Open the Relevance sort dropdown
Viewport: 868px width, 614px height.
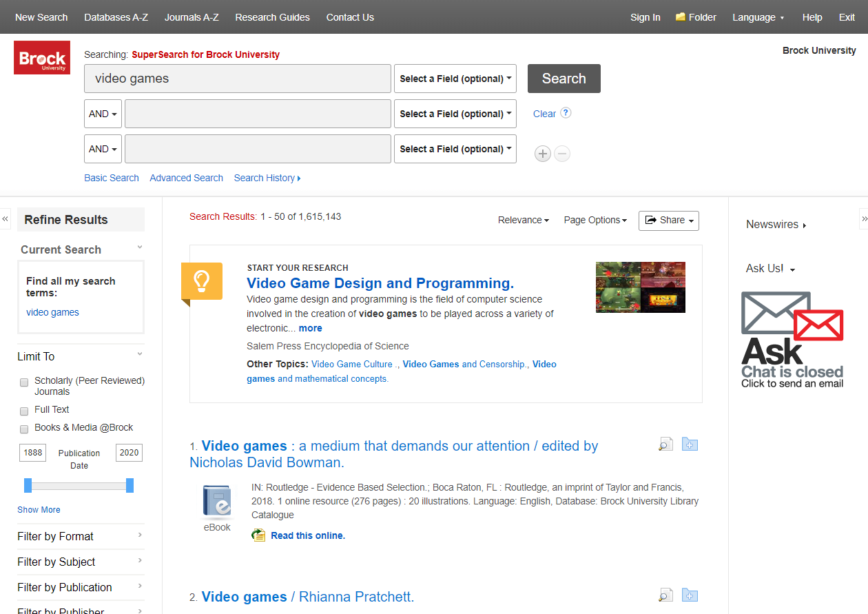(524, 220)
